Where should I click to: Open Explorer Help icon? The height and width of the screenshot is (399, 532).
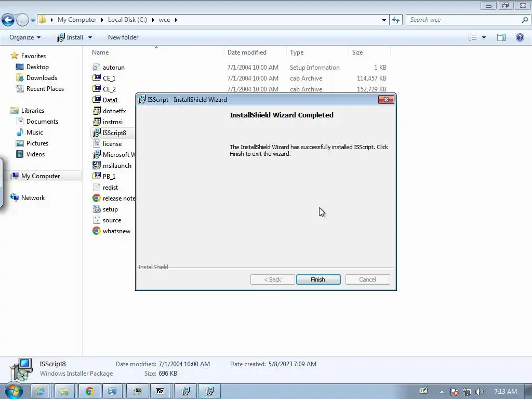520,37
